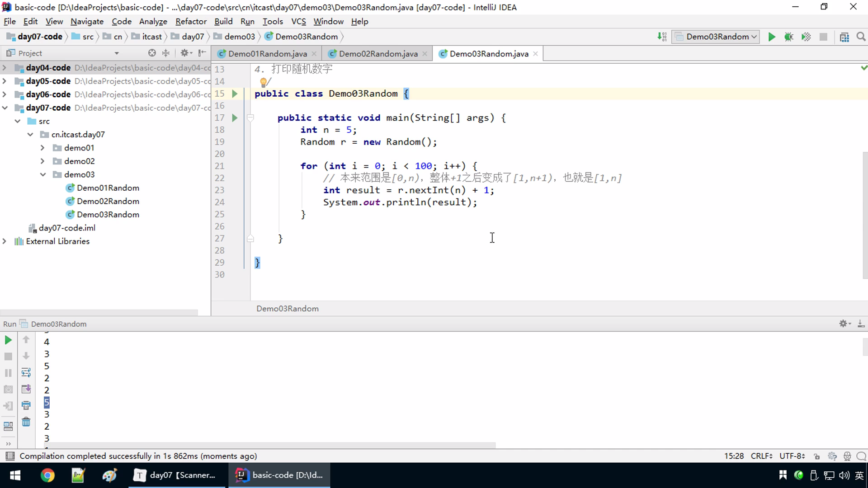Click the Debug bug icon

click(789, 37)
